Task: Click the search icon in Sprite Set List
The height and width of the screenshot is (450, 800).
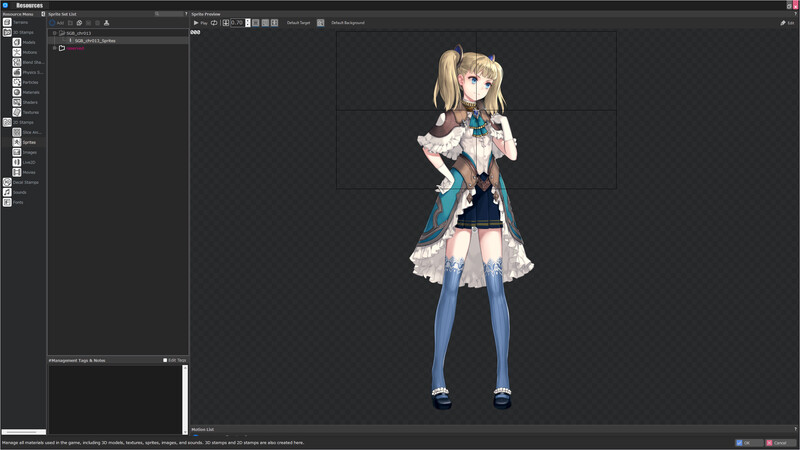Action: (x=157, y=14)
